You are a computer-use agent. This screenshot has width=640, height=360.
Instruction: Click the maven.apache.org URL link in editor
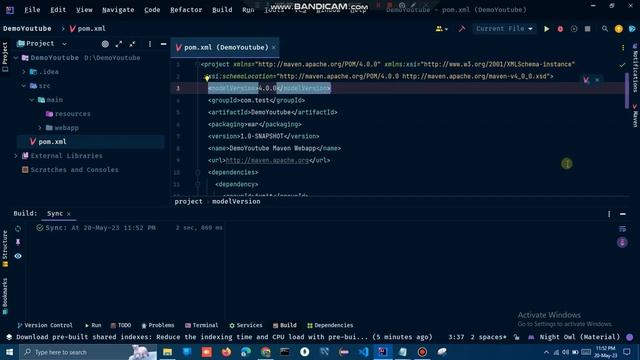(267, 160)
